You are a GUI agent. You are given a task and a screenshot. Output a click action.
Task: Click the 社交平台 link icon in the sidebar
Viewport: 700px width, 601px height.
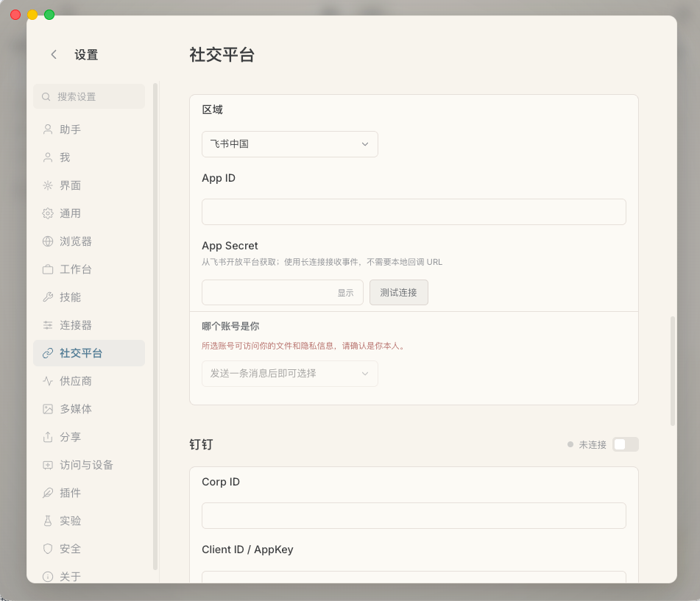[48, 353]
